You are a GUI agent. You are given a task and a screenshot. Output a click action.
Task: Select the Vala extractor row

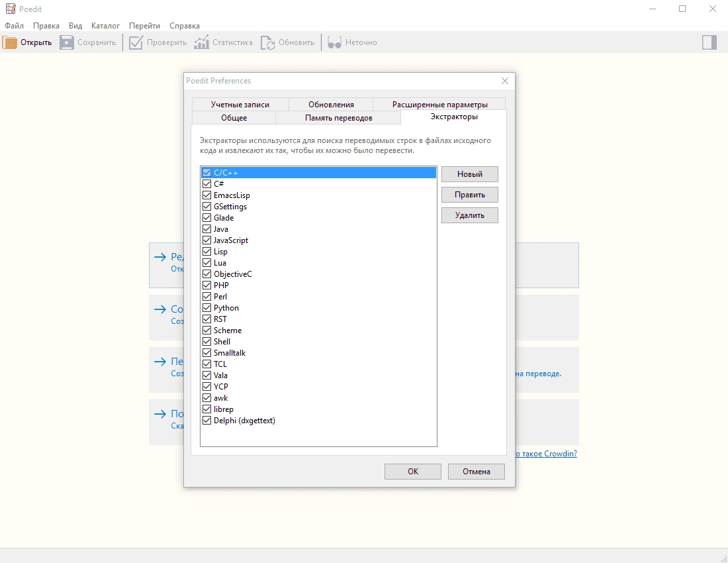click(x=318, y=376)
